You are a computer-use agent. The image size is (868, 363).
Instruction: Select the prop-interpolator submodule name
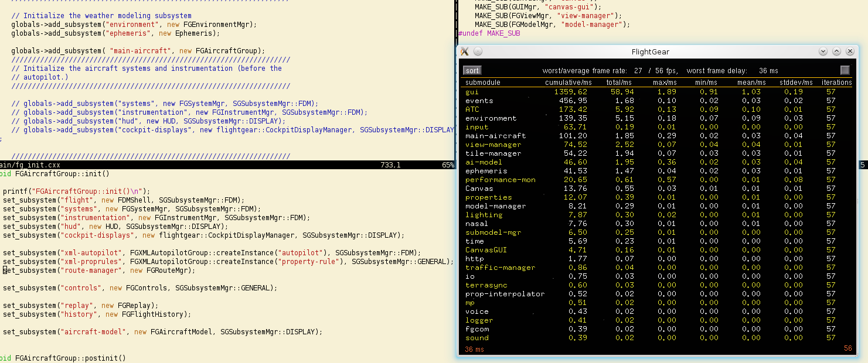tap(505, 294)
